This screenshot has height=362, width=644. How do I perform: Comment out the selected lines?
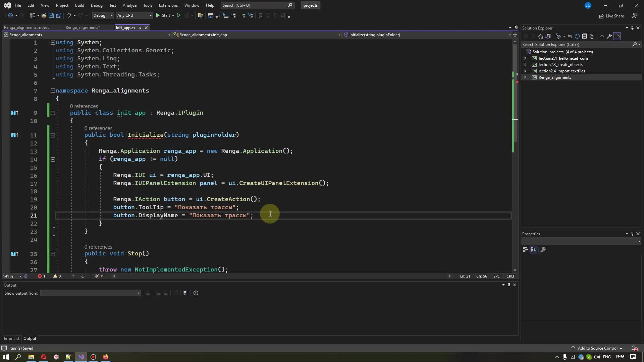[x=243, y=15]
